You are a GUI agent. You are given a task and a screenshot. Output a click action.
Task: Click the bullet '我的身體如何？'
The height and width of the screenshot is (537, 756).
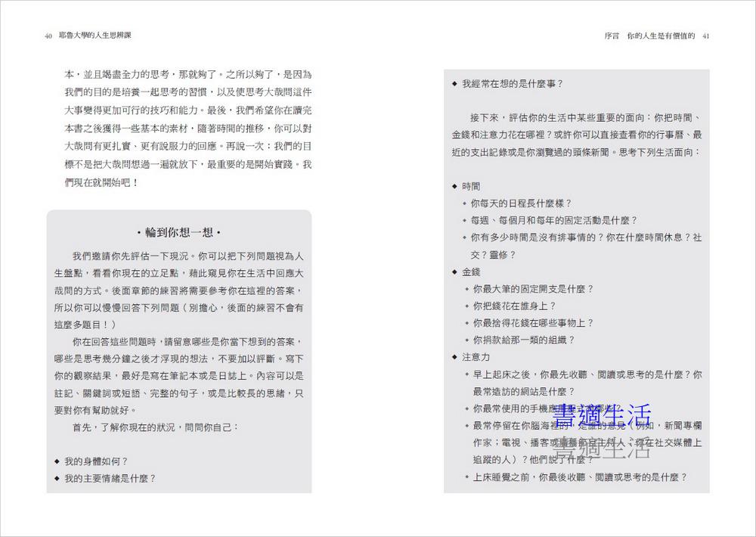click(96, 461)
